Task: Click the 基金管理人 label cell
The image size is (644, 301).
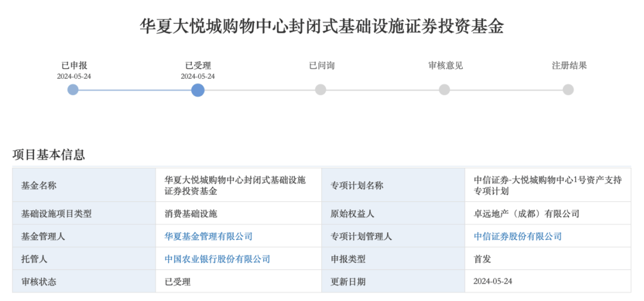Action: click(84, 236)
